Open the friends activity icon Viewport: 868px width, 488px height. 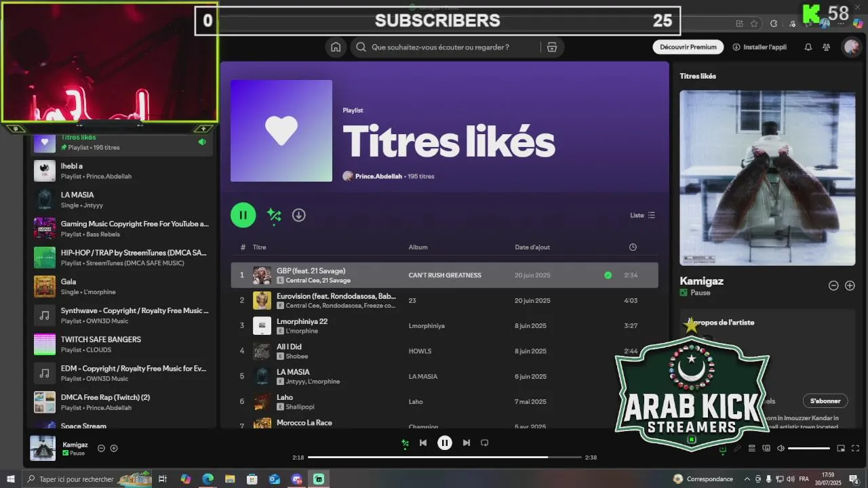pyautogui.click(x=826, y=47)
